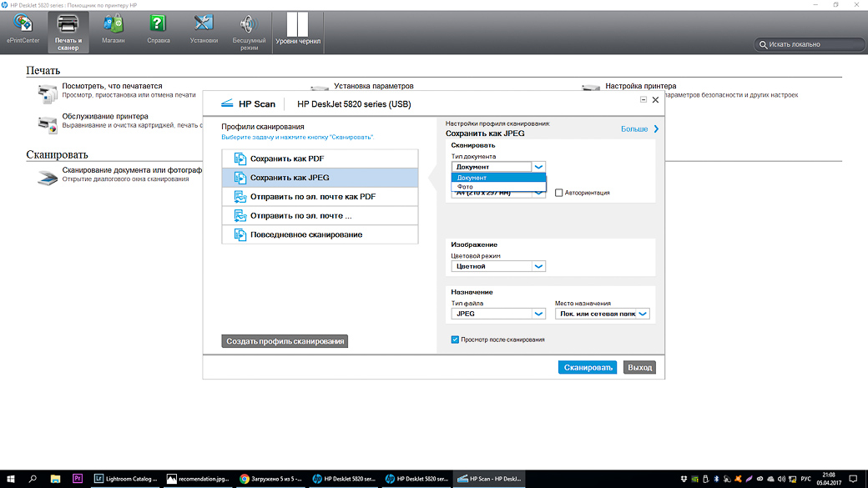Open File Explorer from the taskbar
868x488 pixels.
(55, 479)
